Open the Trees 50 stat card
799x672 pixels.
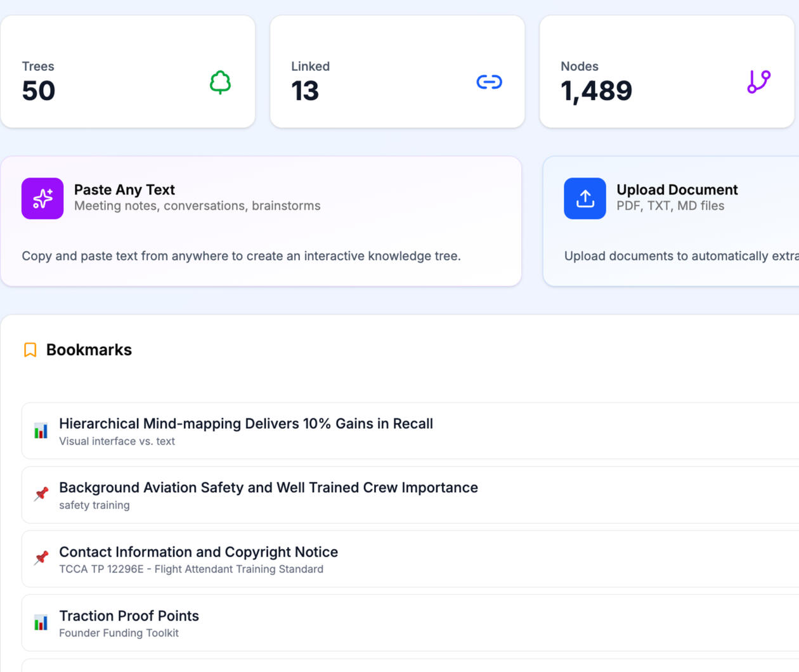point(128,72)
